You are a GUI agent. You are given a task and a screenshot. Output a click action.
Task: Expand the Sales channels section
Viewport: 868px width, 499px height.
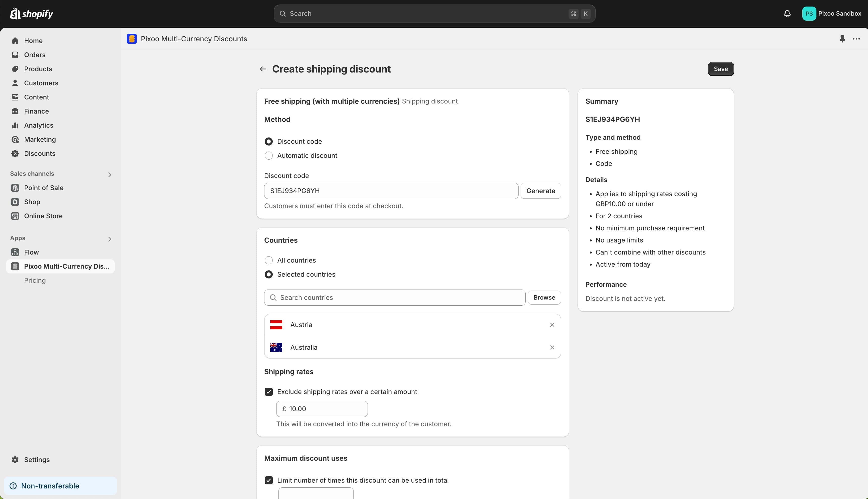point(110,175)
